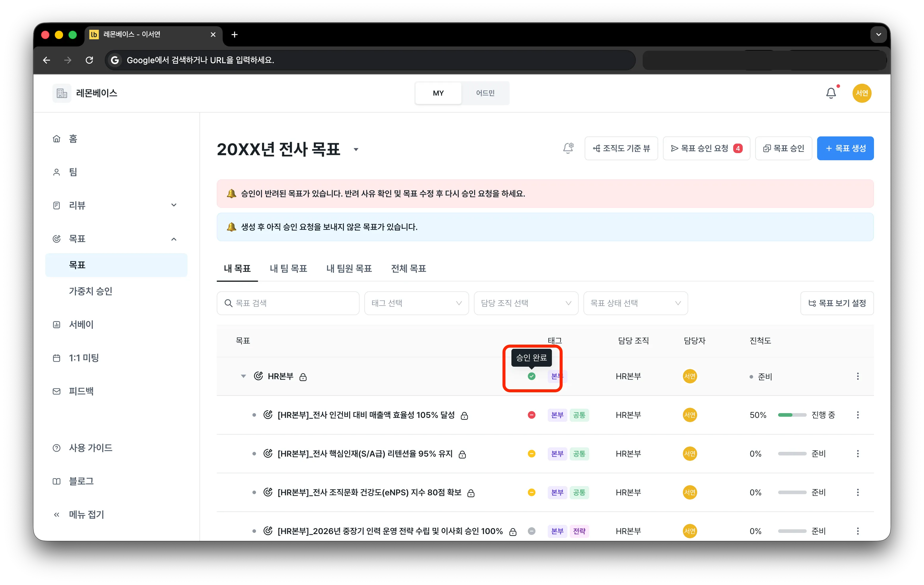Viewport: 924px width, 585px height.
Task: Open more options for 핵심인재 리텐션율 row
Action: (858, 454)
